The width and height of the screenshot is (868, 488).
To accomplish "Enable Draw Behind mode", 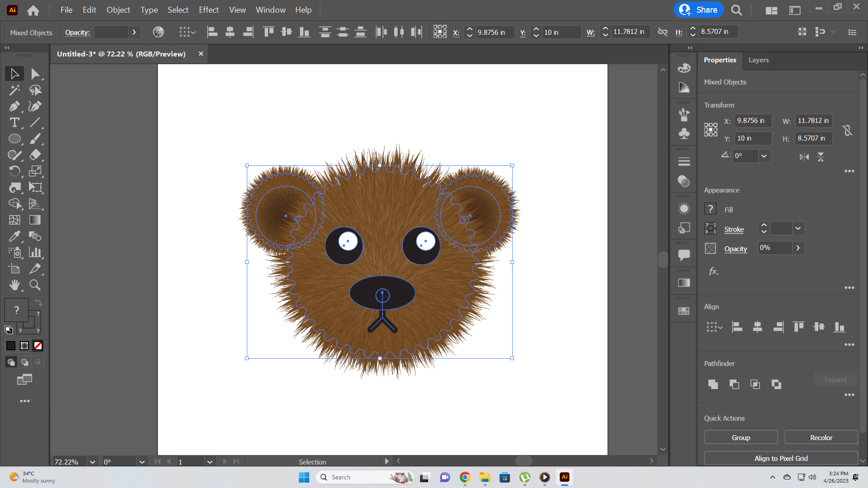I will click(x=25, y=362).
